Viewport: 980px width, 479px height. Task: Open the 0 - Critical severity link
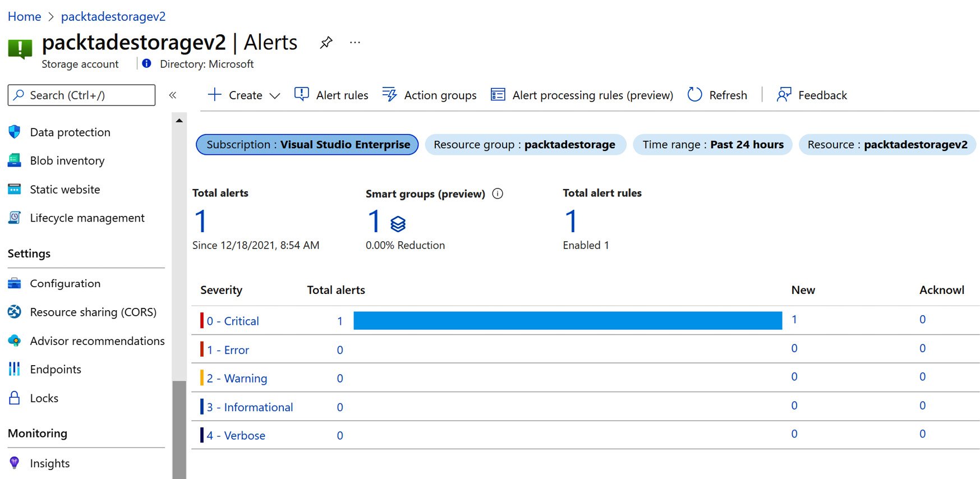[233, 321]
